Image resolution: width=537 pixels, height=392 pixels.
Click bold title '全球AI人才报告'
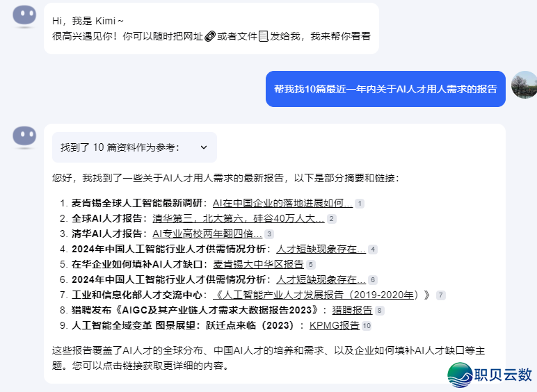click(x=107, y=218)
